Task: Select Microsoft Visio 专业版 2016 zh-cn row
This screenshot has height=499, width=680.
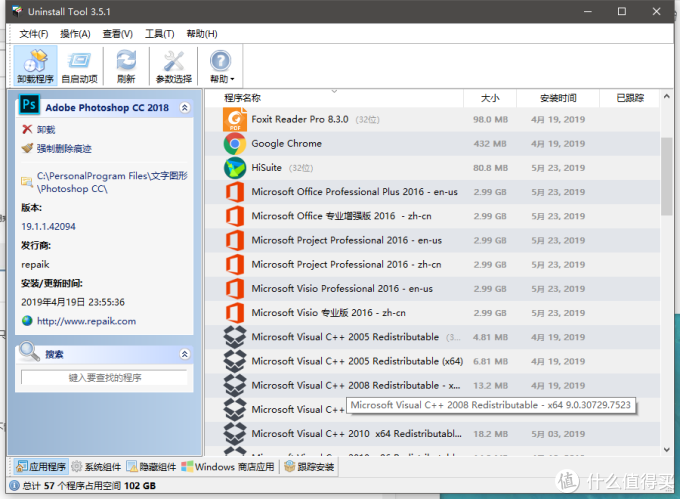Action: click(x=432, y=313)
